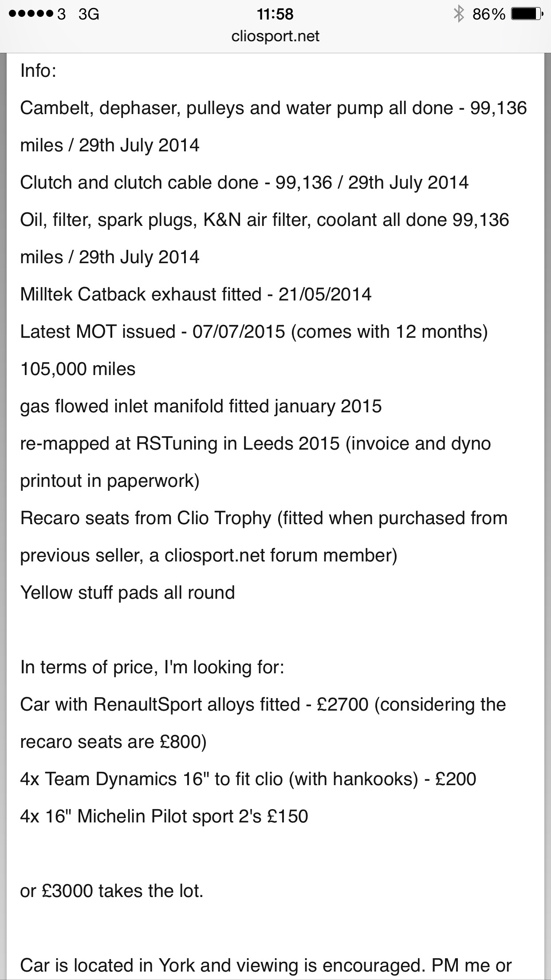This screenshot has width=551, height=980.
Task: Click the 'Yellow stuff pads all round' line
Action: [x=127, y=593]
